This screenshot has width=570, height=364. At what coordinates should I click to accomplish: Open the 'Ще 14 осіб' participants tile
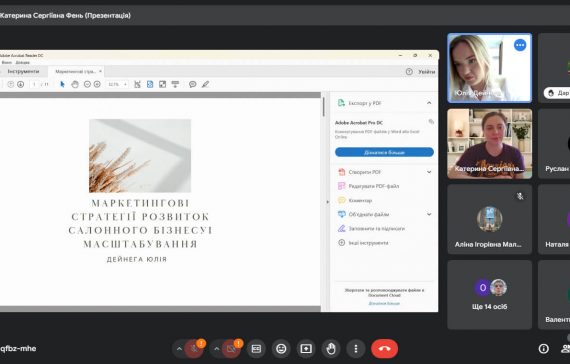coord(490,295)
